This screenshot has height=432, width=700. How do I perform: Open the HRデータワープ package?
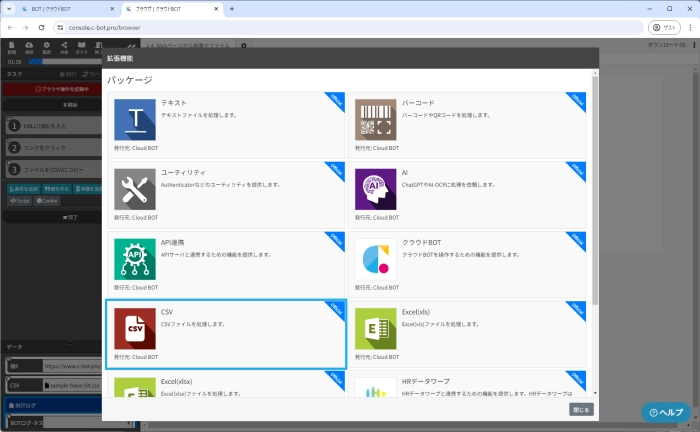point(469,386)
